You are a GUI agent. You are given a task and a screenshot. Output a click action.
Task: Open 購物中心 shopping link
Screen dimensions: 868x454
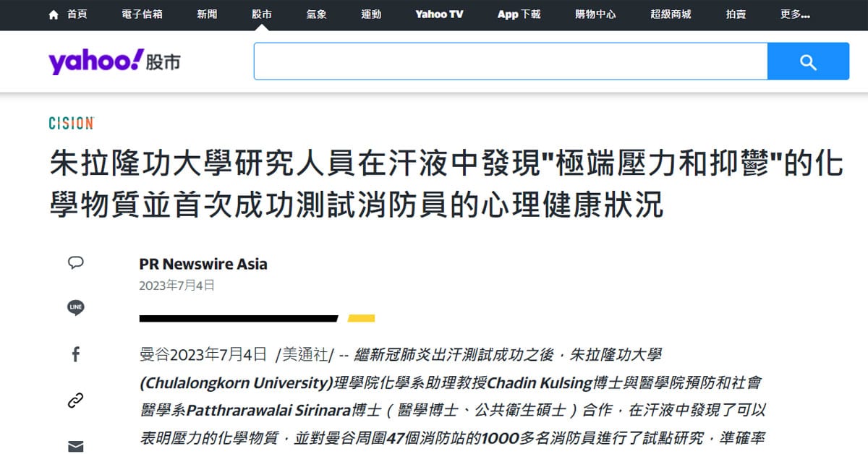tap(595, 14)
